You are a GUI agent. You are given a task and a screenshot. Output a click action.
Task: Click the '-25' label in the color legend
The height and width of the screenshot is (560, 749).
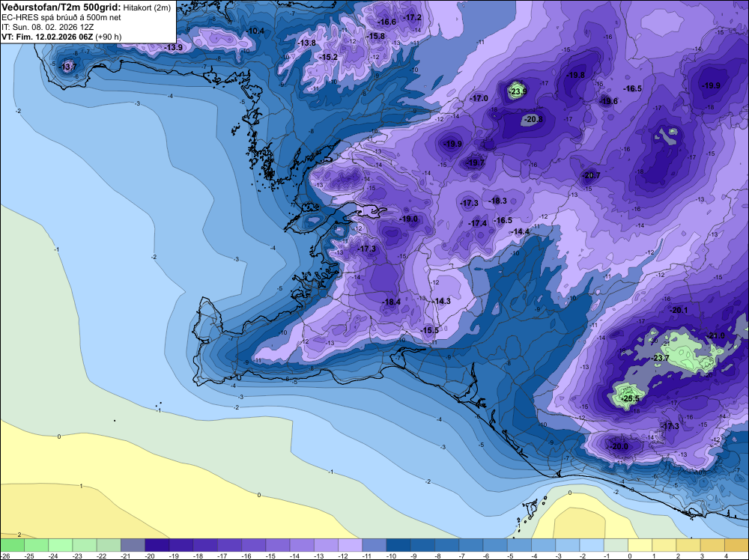point(30,556)
